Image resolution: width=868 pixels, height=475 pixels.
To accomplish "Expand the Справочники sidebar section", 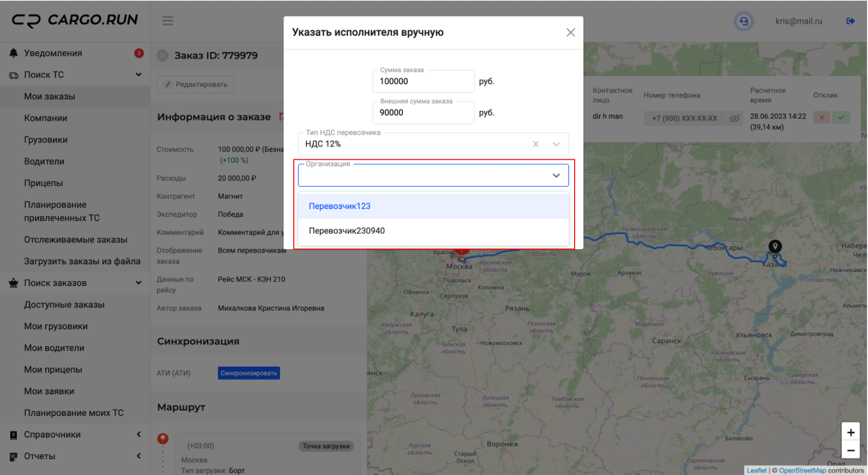I will coord(138,435).
